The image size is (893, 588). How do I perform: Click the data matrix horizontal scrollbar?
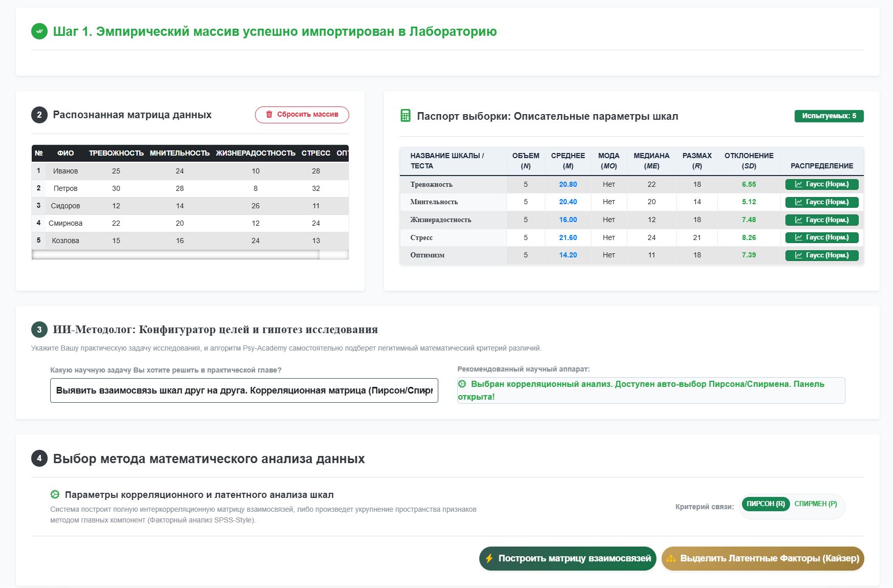click(x=176, y=255)
